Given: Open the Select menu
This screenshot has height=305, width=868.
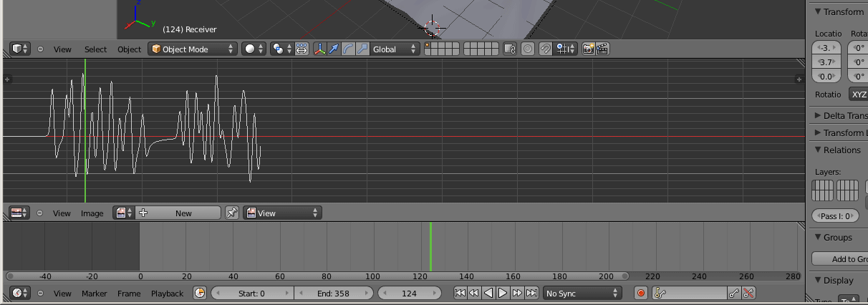Looking at the screenshot, I should 95,49.
